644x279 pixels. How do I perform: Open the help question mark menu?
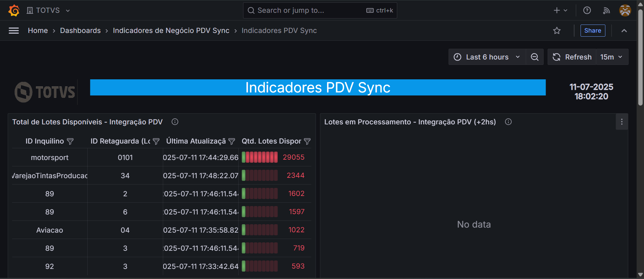[x=587, y=10]
